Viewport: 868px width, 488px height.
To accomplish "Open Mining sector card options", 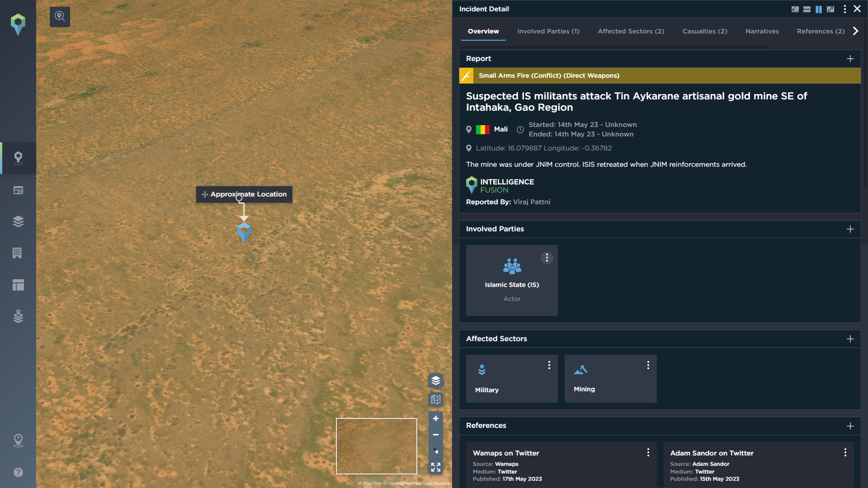I will click(x=648, y=365).
